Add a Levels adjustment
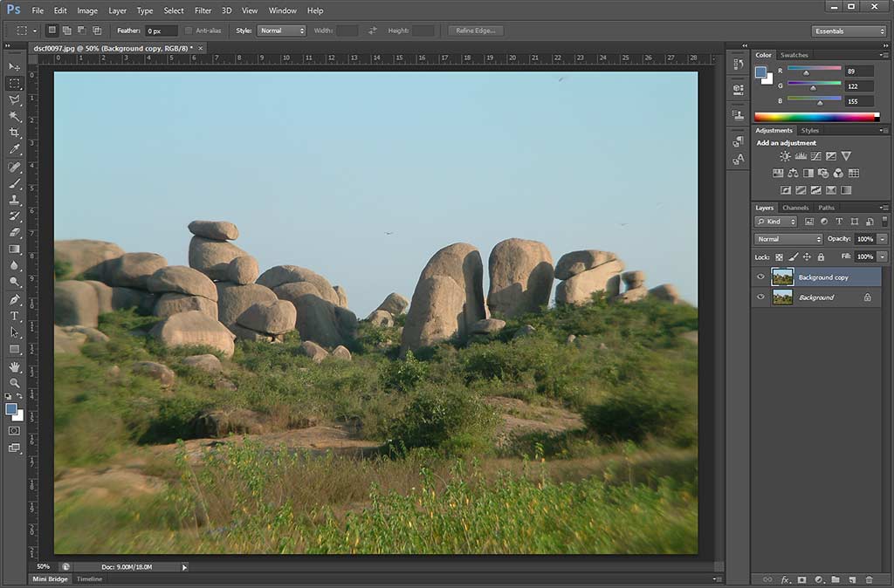 [x=801, y=156]
